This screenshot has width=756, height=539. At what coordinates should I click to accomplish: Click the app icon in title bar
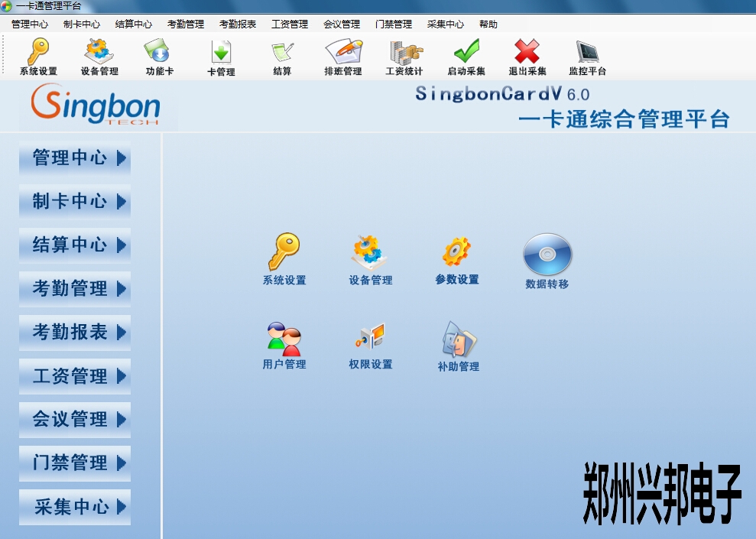[6, 6]
